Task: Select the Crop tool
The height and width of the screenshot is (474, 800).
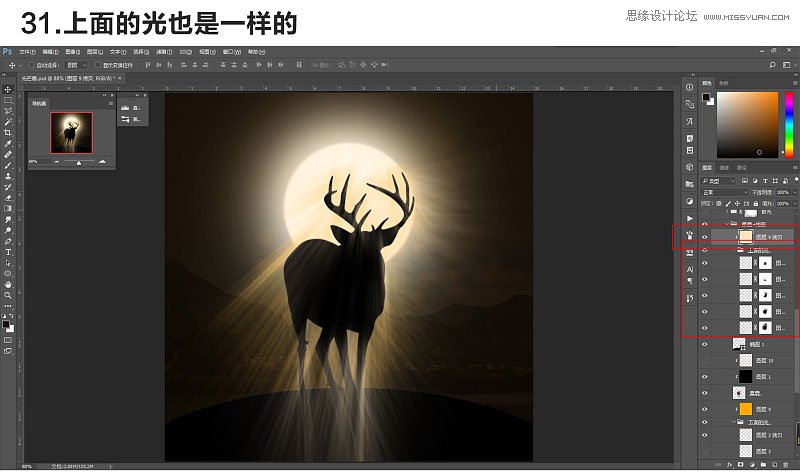Action: coord(8,133)
